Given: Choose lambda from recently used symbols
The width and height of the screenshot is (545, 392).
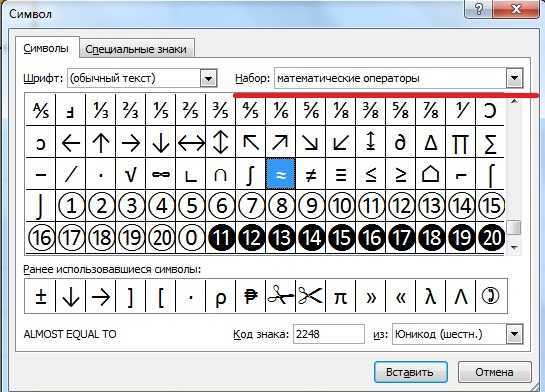Looking at the screenshot, I should 431,296.
